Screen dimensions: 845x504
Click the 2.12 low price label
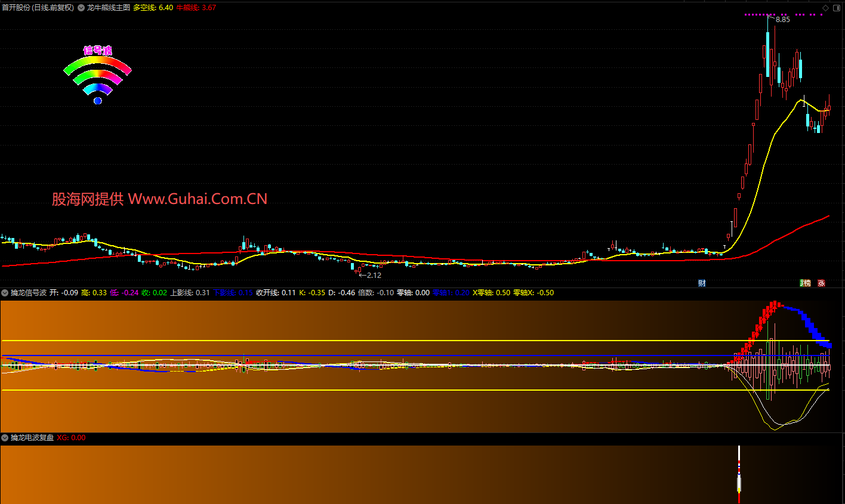(374, 276)
